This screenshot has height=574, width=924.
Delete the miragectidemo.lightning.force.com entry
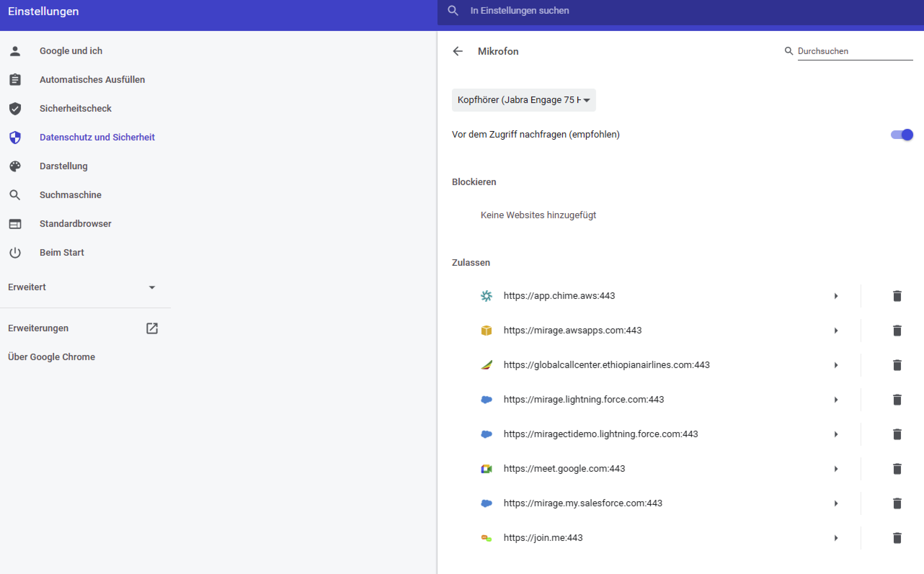(897, 434)
